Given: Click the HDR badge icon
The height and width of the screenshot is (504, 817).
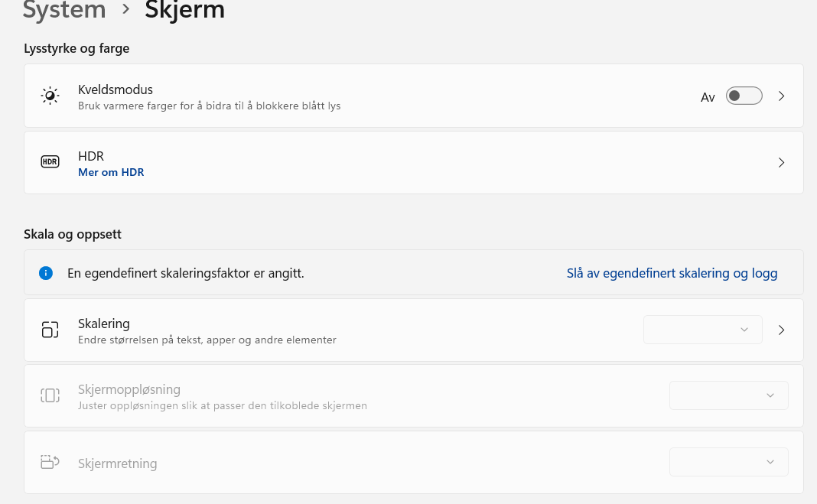Looking at the screenshot, I should coord(50,162).
